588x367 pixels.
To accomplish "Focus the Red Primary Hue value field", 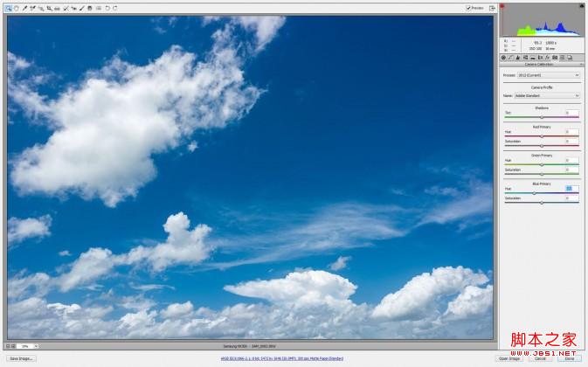I will coord(572,132).
